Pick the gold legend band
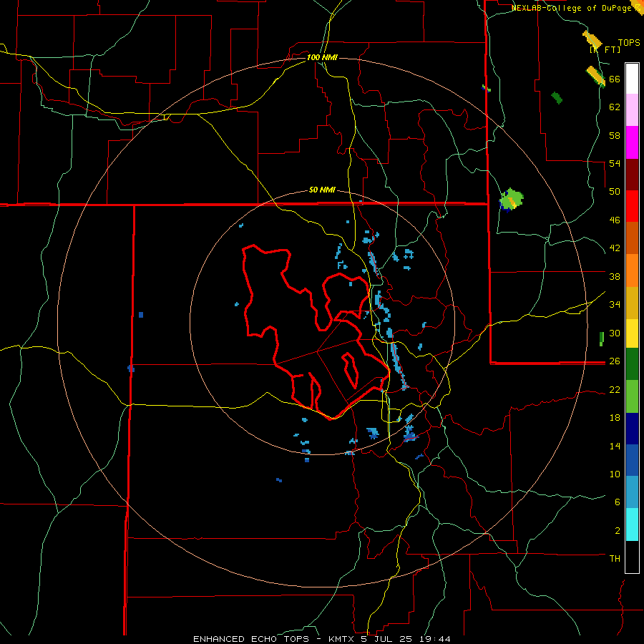 [632, 303]
